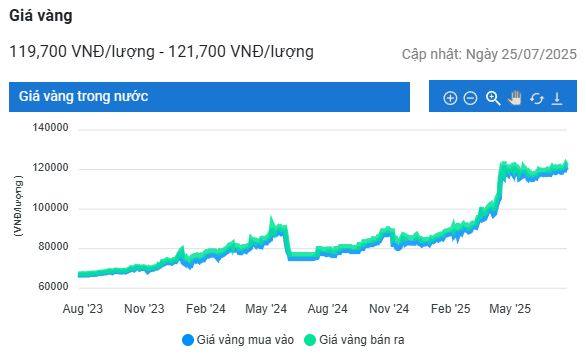Select the magnifier selection zoom tool

click(493, 98)
